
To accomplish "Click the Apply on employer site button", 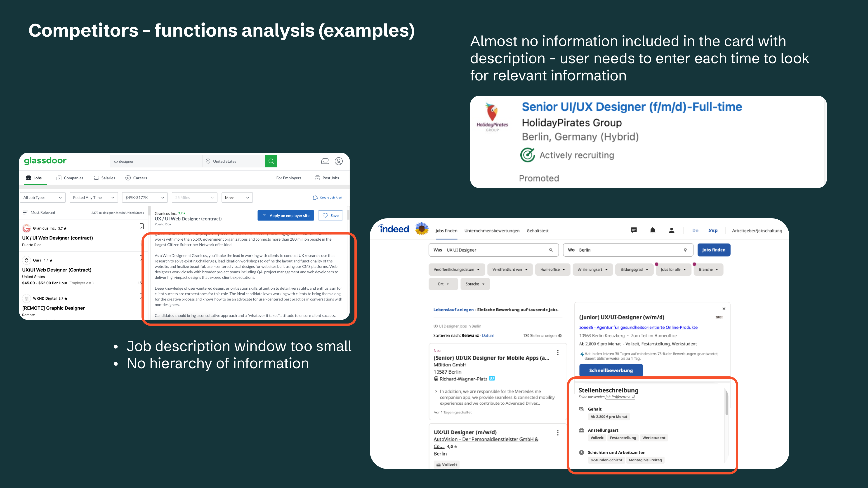I will tap(285, 216).
